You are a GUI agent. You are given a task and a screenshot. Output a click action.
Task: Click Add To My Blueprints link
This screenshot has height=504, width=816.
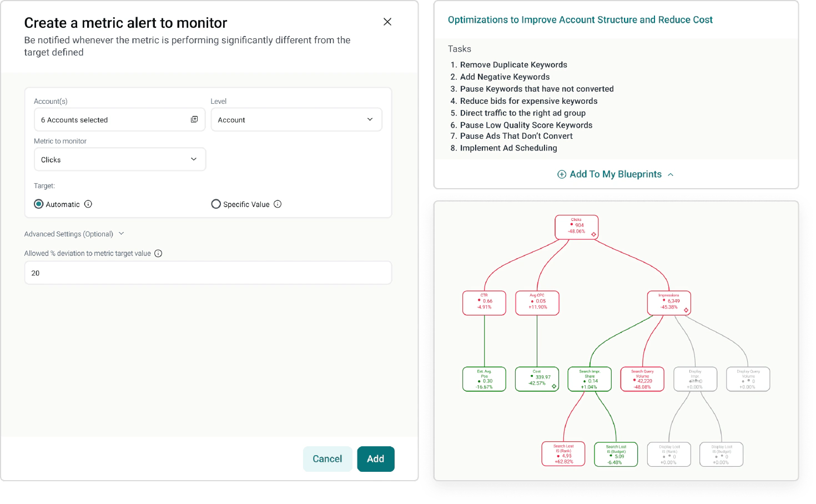[x=616, y=174]
